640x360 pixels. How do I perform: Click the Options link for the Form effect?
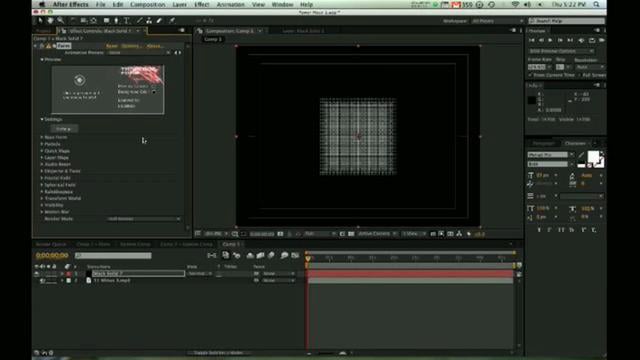point(131,46)
